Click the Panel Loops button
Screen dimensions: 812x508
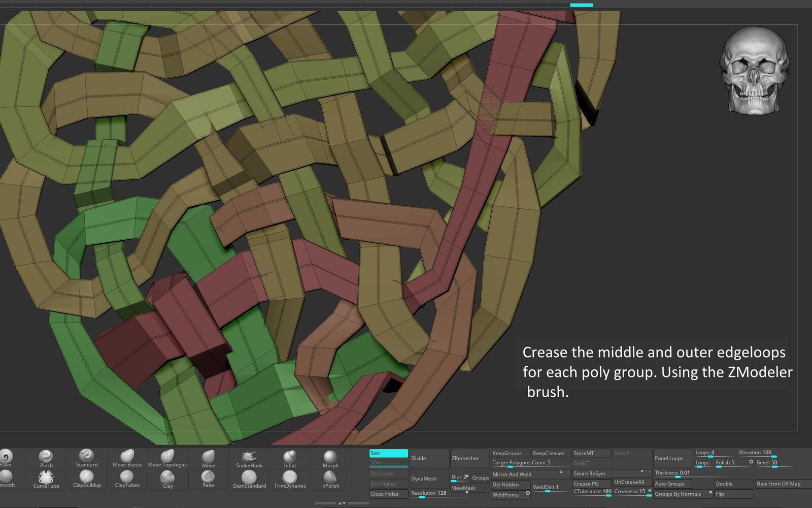(x=673, y=458)
